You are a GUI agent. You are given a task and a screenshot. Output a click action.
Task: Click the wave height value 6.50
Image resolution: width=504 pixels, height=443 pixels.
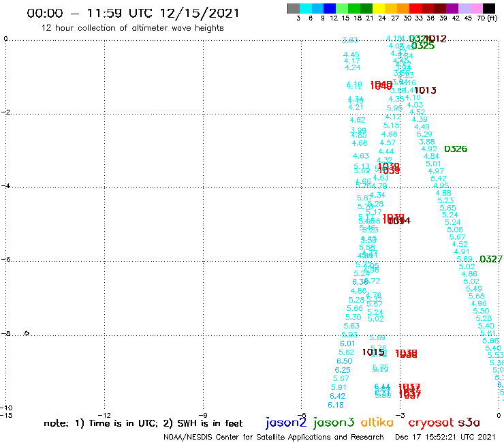pos(345,361)
